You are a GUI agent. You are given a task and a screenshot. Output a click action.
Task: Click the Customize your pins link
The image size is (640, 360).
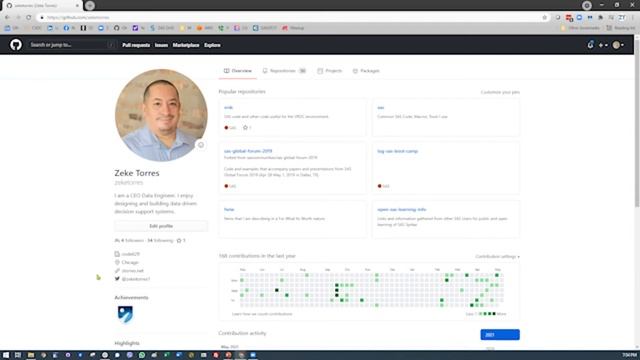[500, 92]
